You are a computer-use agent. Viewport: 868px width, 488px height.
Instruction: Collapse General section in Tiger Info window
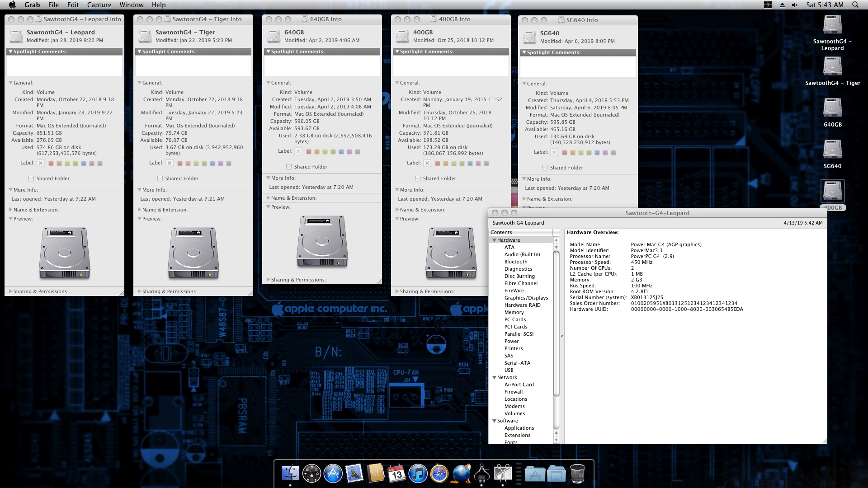[x=139, y=83]
